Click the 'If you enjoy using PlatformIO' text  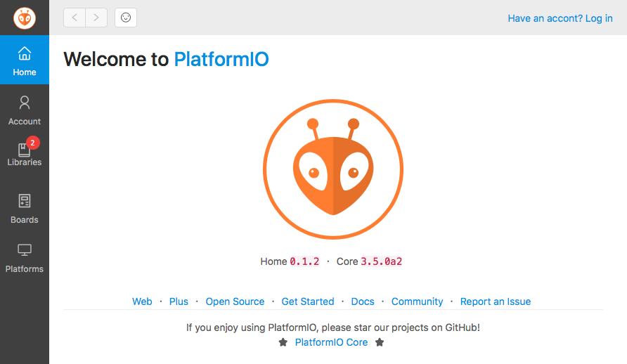[x=332, y=327]
